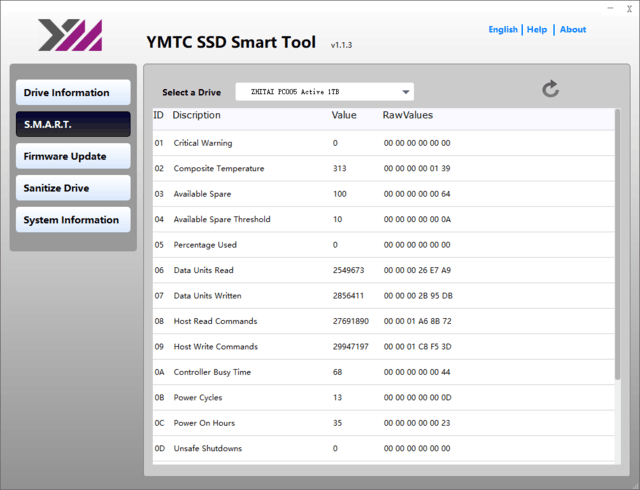
Task: Click the YMTC logo
Action: pos(70,35)
